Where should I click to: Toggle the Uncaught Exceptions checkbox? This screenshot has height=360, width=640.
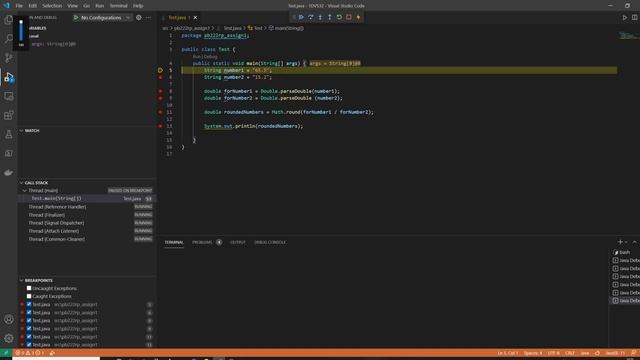pos(29,288)
